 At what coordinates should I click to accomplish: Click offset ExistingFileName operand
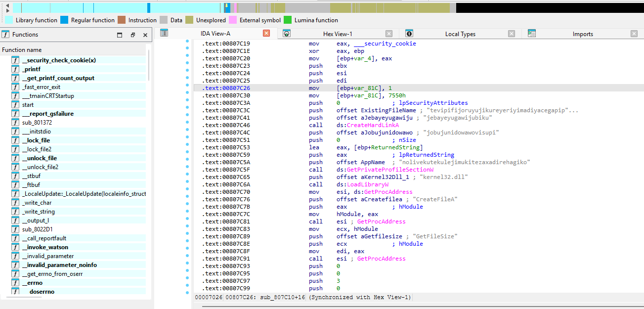[377, 110]
